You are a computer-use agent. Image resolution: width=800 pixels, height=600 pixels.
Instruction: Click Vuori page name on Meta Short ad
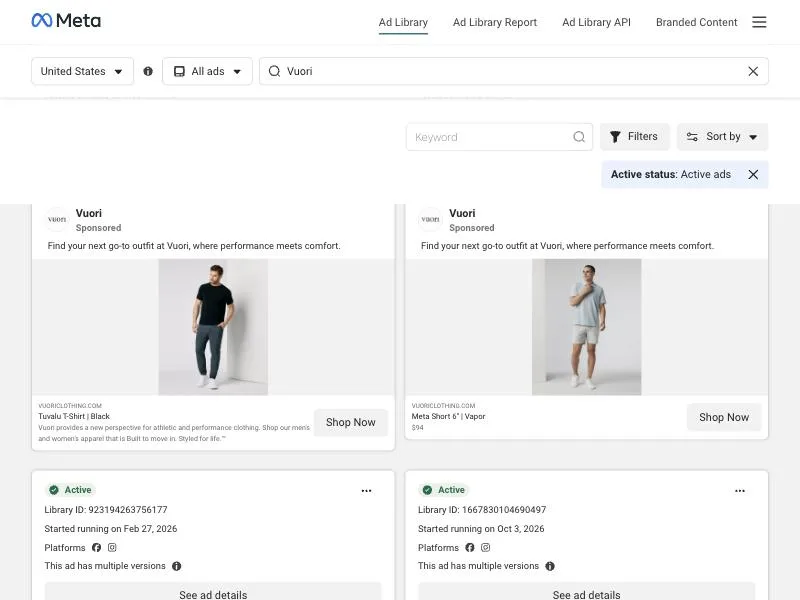[462, 213]
